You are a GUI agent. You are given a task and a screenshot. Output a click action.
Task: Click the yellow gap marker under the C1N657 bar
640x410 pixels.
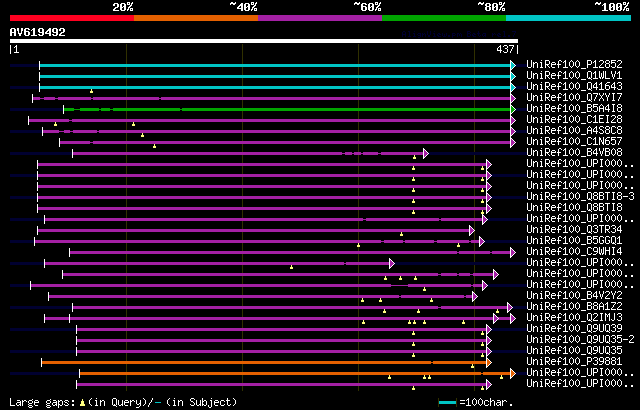[154, 146]
